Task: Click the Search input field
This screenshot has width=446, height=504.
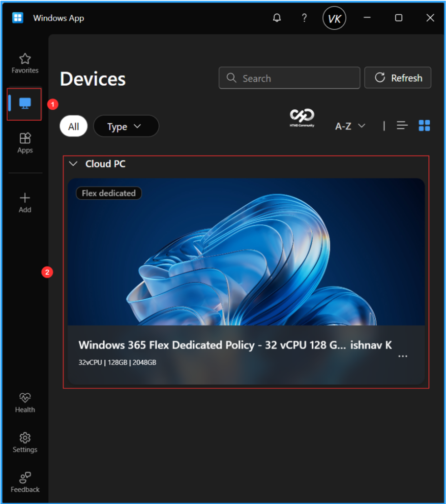Action: point(289,78)
